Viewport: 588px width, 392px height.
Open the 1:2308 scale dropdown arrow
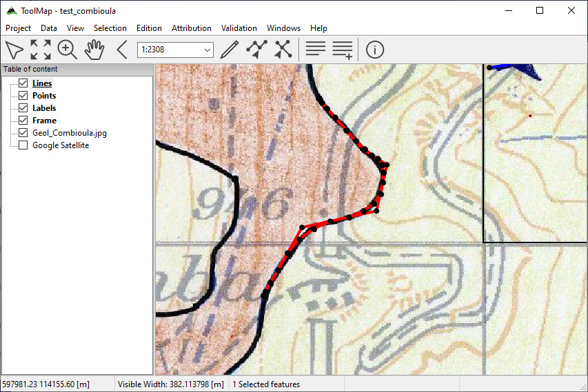[207, 50]
